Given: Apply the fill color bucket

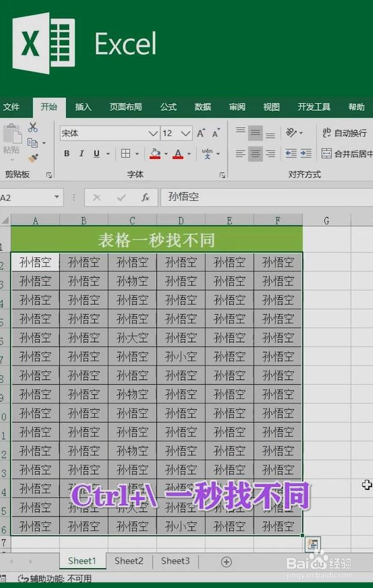Looking at the screenshot, I should click(155, 153).
